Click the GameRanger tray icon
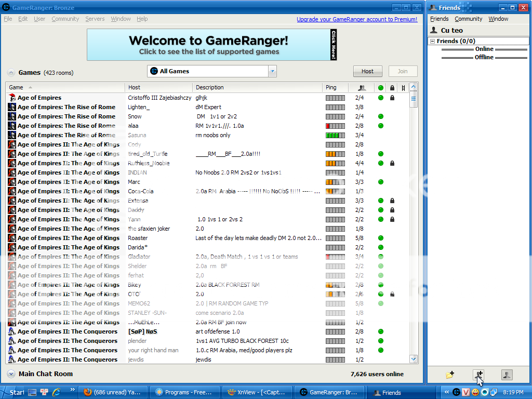This screenshot has width=532, height=399. pyautogui.click(x=456, y=392)
